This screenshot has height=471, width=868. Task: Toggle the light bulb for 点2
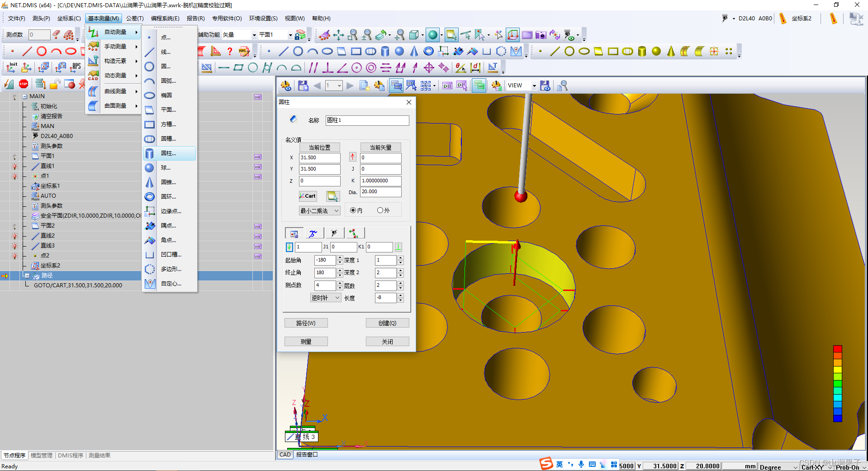pos(14,256)
